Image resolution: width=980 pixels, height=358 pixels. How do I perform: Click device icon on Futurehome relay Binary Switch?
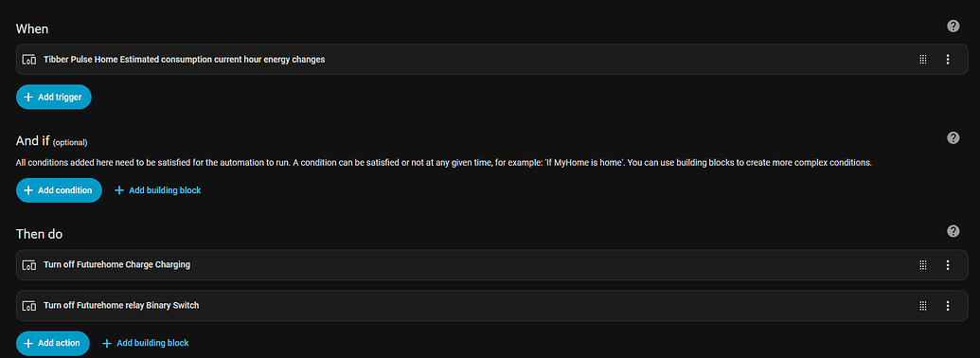29,306
